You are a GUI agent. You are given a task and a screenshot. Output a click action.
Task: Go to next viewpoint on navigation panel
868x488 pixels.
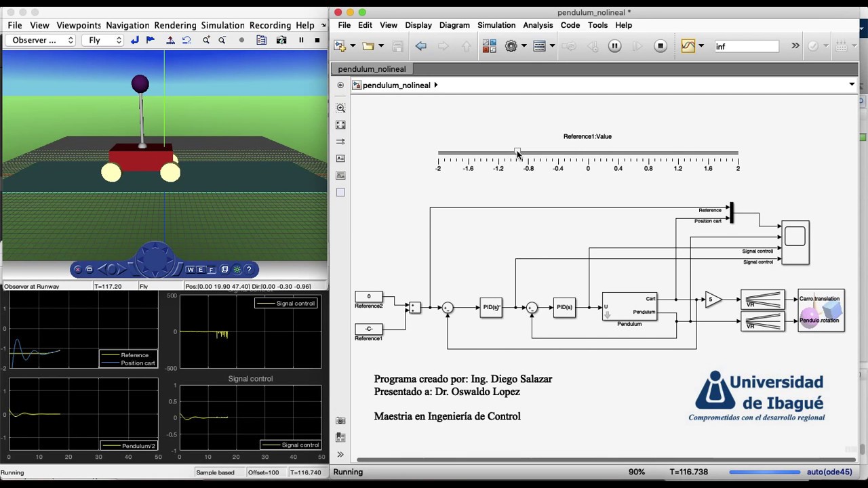[x=122, y=270]
